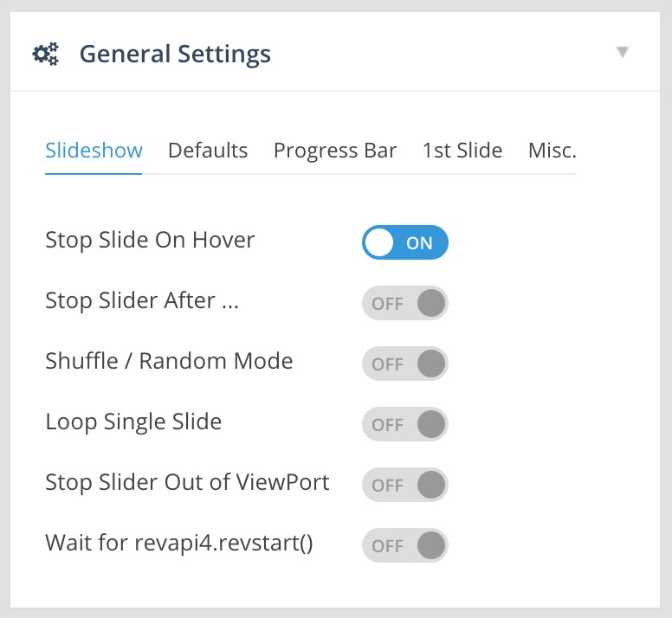Go to the 1st Slide tab
This screenshot has width=672, height=618.
coord(462,151)
